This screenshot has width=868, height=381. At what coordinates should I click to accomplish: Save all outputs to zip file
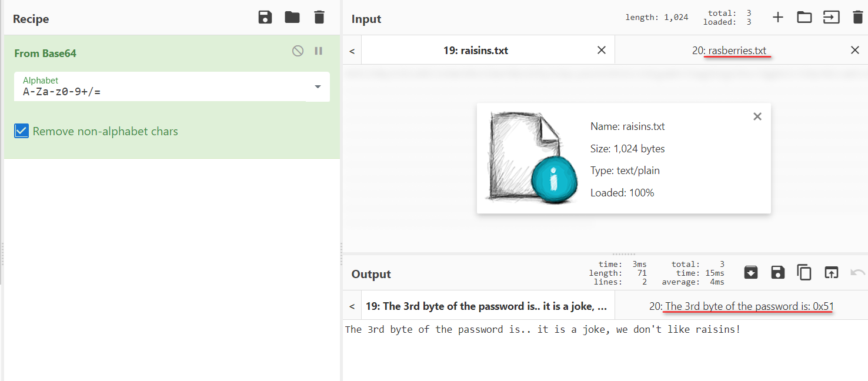click(751, 272)
